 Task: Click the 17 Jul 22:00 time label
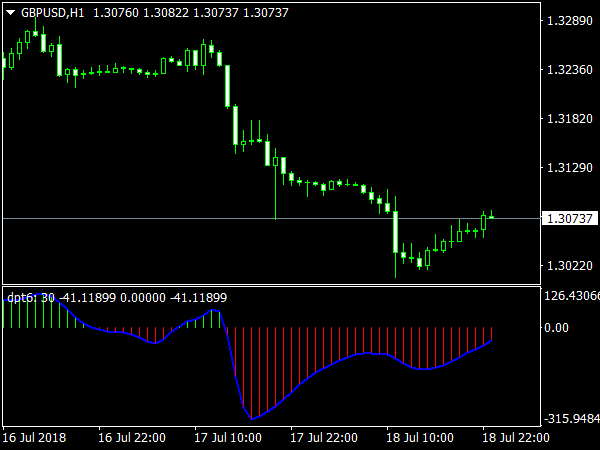(324, 437)
